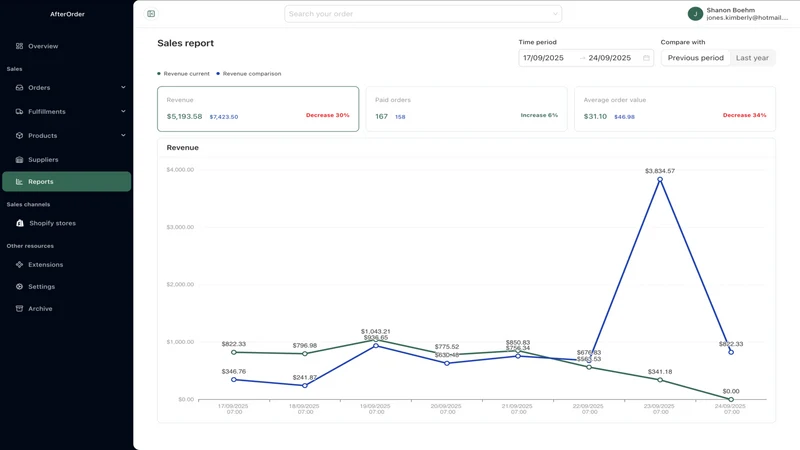Click the Products box icon

19,136
